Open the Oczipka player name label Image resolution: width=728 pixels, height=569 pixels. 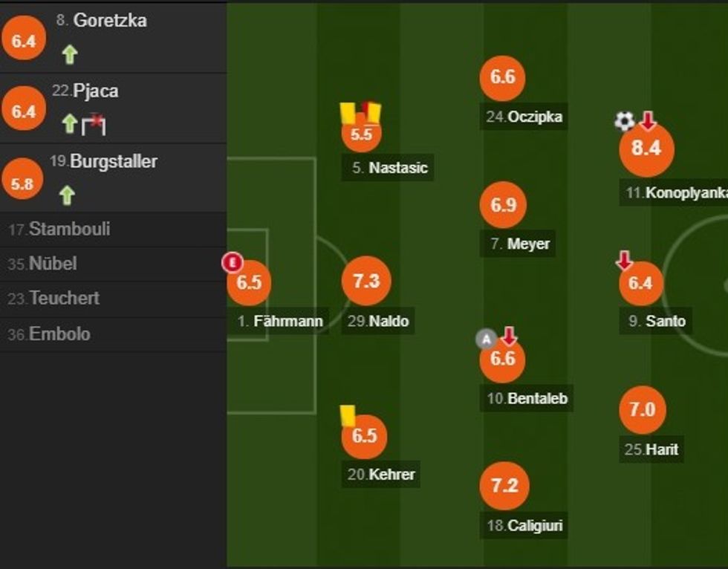pos(525,117)
